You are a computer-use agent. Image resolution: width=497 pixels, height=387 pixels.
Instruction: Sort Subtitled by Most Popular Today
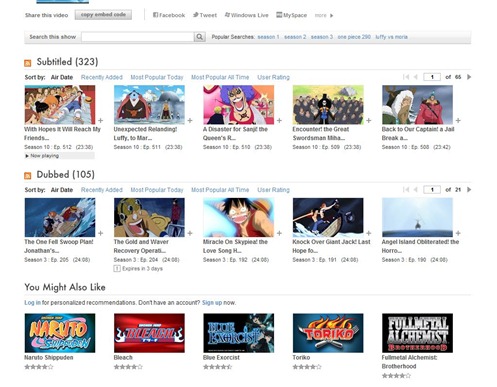coord(157,77)
